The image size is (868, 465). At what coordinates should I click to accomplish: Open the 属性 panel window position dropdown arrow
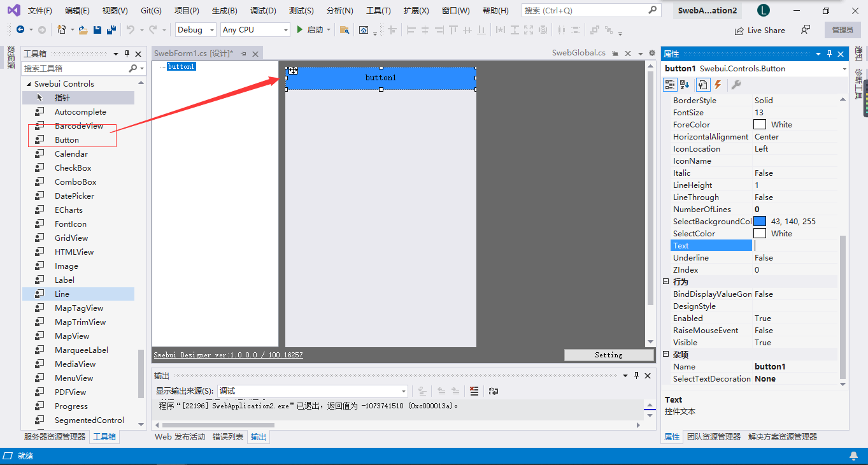click(x=817, y=54)
